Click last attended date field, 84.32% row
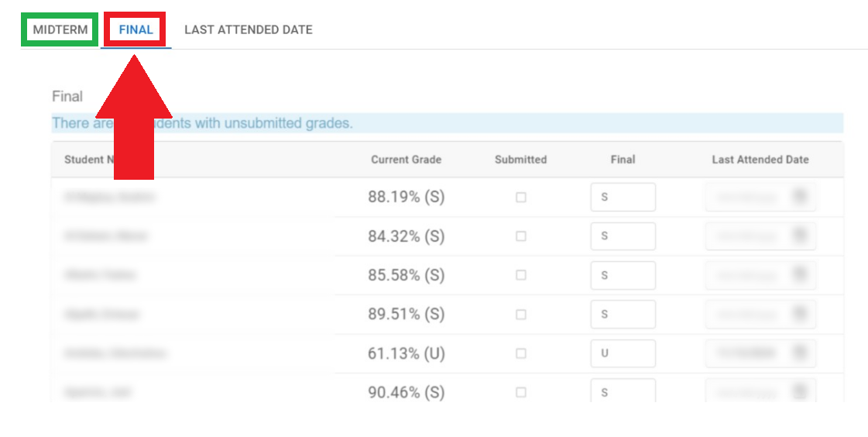Screen dimensions: 868x437 click(x=760, y=236)
